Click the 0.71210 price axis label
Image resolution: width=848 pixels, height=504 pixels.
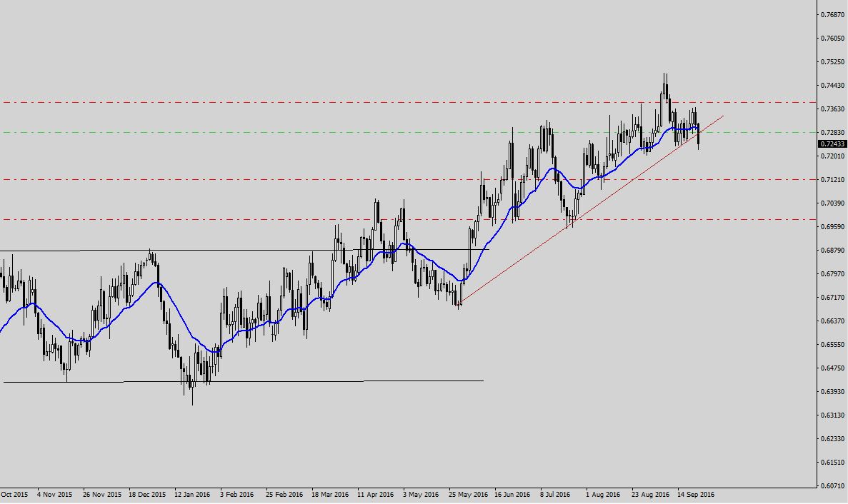tap(833, 179)
